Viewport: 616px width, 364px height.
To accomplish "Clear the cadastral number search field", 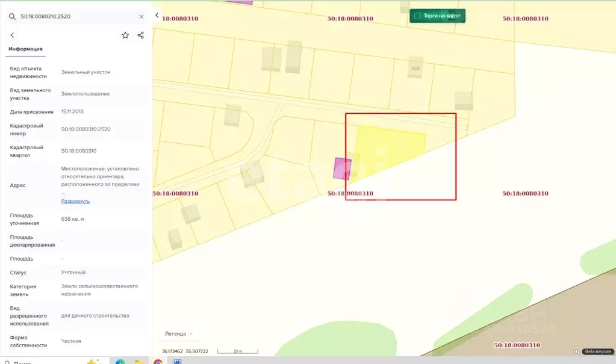I will [x=142, y=17].
